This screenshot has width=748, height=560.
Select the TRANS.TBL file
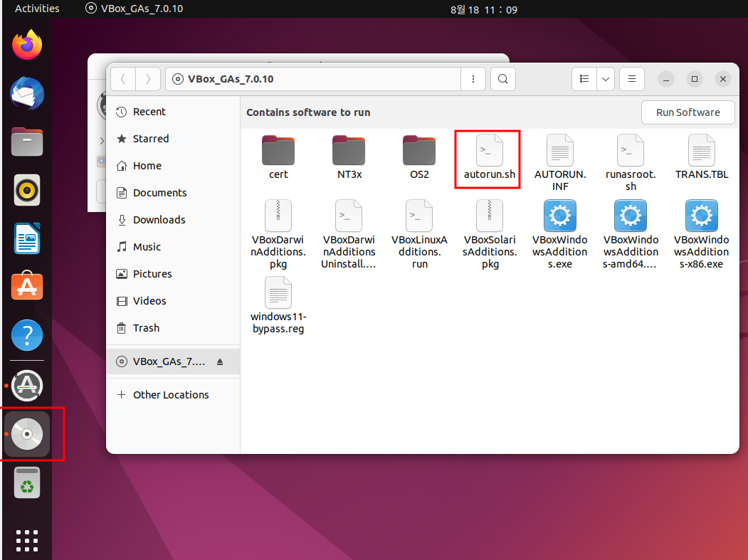[702, 157]
